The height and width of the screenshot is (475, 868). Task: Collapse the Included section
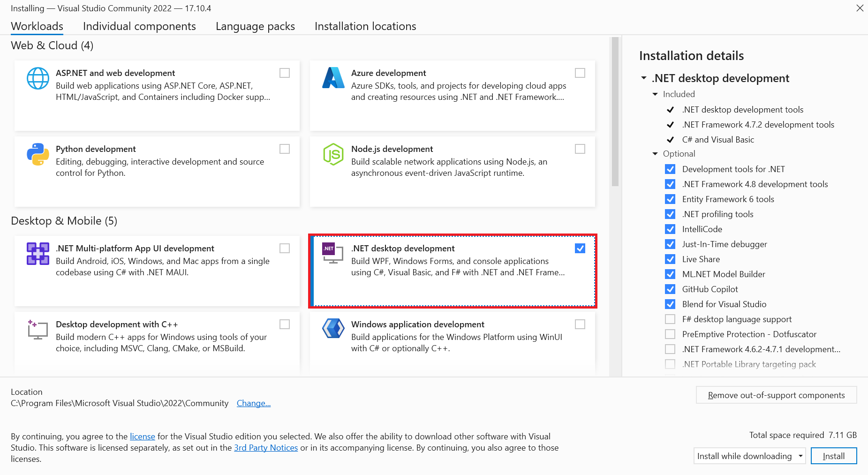pos(655,94)
